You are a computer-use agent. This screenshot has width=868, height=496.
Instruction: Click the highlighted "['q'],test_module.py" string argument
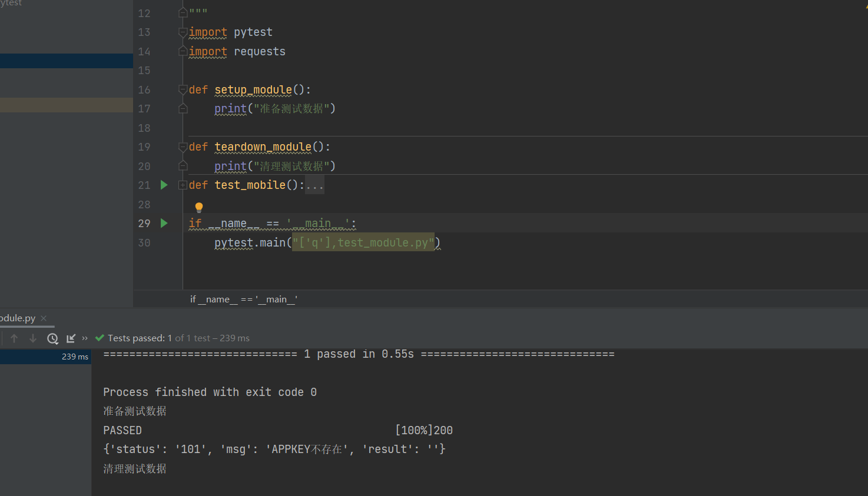coord(363,242)
